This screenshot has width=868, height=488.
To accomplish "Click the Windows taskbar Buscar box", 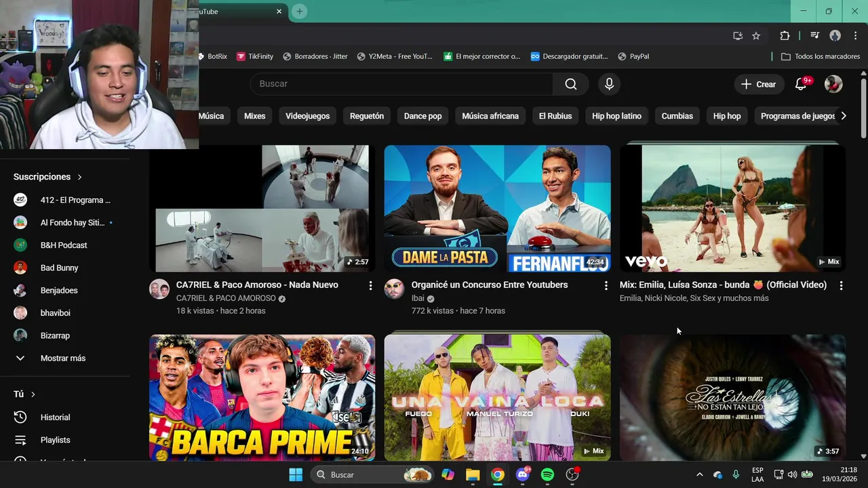I will click(372, 475).
